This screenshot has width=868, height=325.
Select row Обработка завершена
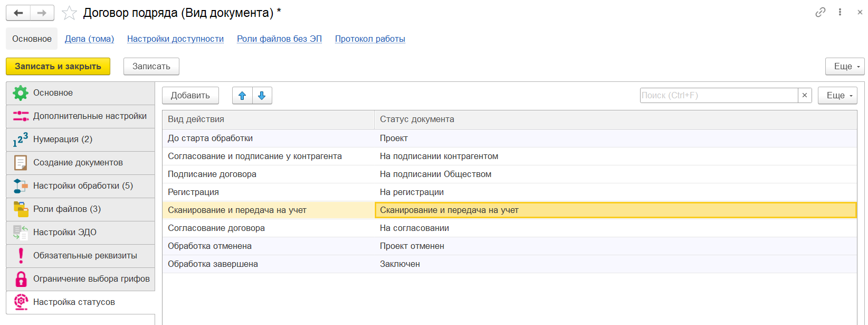pos(510,264)
